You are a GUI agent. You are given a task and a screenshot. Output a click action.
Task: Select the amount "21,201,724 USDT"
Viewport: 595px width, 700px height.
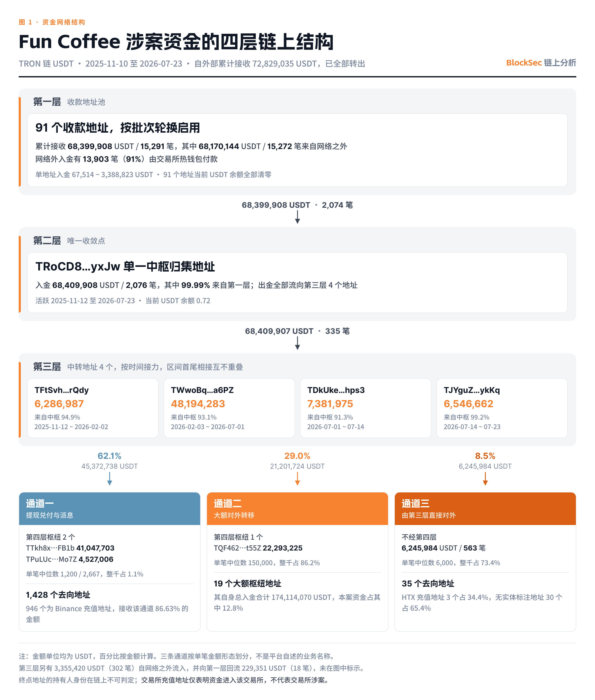coord(297,466)
